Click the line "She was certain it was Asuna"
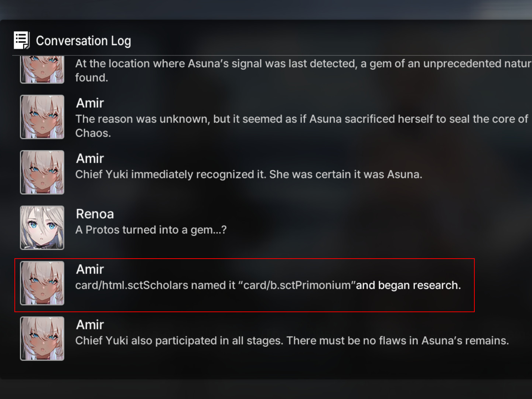Image resolution: width=532 pixels, height=399 pixels. (x=345, y=174)
